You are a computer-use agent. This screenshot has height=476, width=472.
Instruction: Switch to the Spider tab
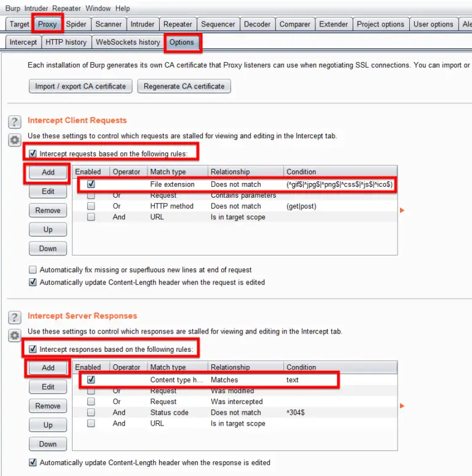[x=76, y=24]
